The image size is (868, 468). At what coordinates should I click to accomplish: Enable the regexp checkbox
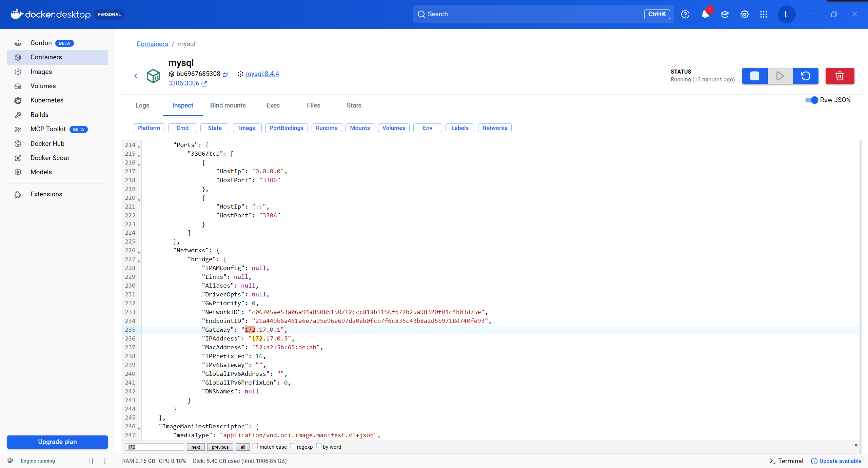[293, 446]
